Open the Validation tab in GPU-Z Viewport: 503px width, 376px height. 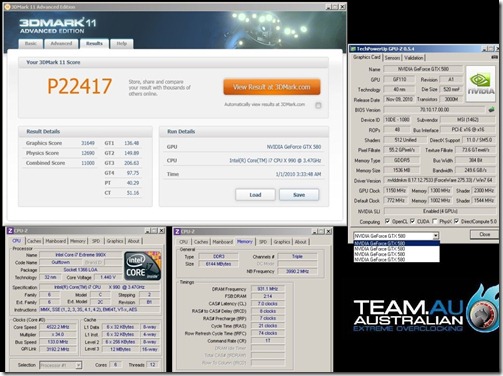[413, 58]
